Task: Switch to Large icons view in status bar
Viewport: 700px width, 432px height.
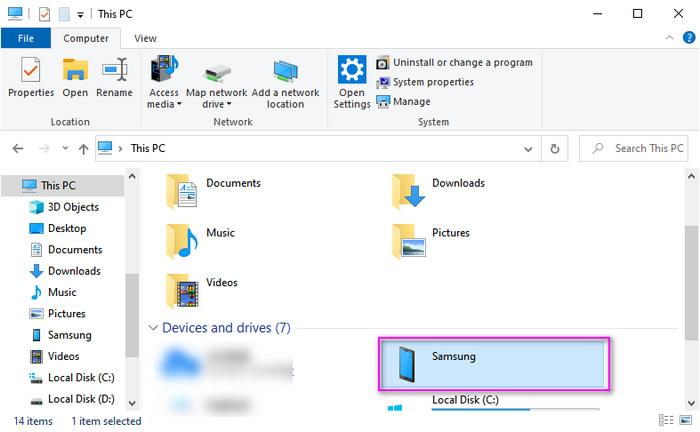Action: click(685, 420)
